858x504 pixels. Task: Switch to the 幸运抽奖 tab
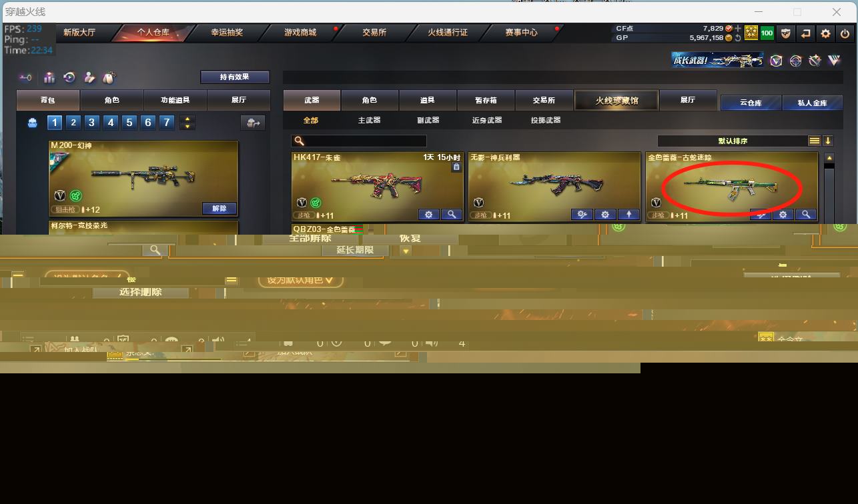coord(227,32)
